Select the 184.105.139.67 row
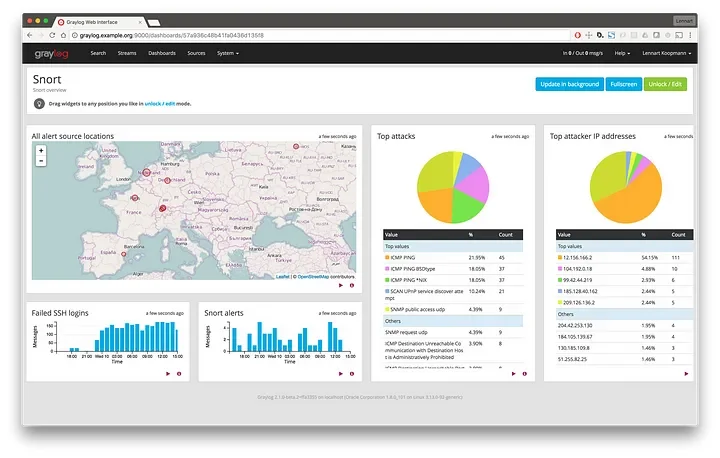Image resolution: width=720 pixels, height=458 pixels. [624, 337]
